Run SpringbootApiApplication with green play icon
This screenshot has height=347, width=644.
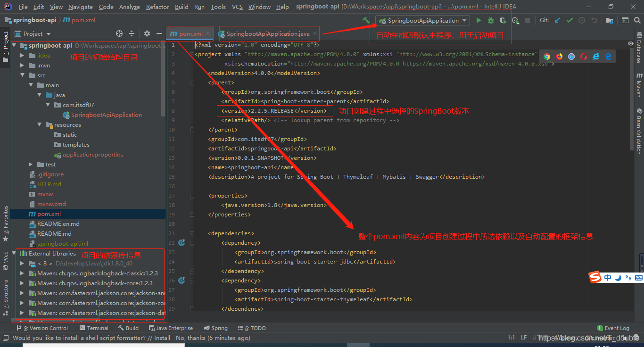[479, 20]
